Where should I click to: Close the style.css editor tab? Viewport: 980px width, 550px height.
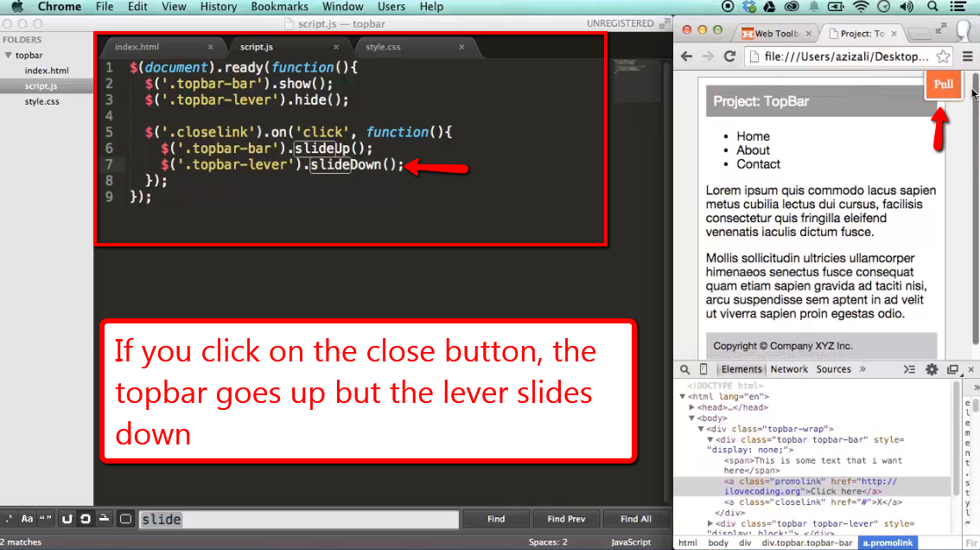coord(461,47)
